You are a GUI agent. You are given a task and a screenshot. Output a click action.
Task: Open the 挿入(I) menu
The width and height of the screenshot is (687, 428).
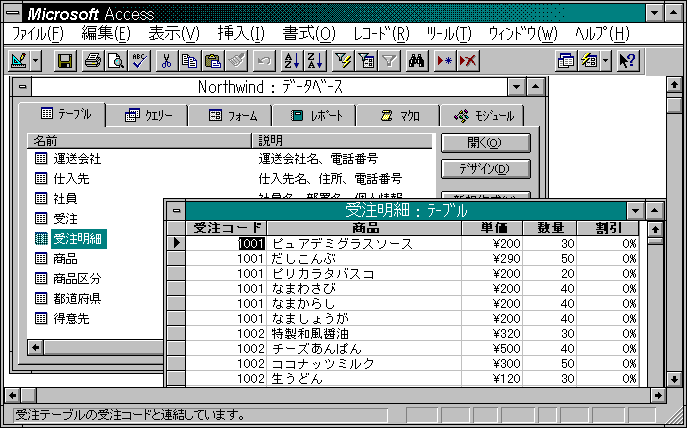click(241, 34)
